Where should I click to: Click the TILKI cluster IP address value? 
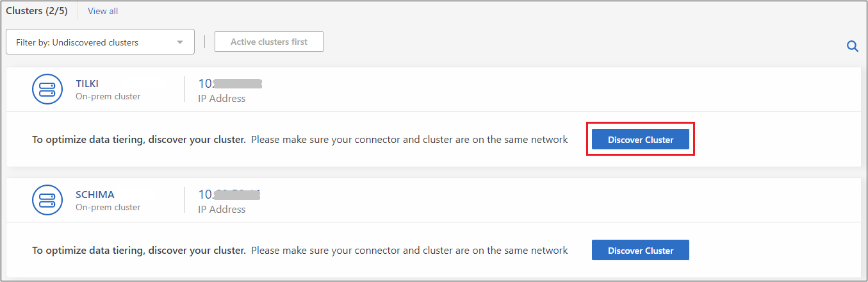(x=230, y=84)
